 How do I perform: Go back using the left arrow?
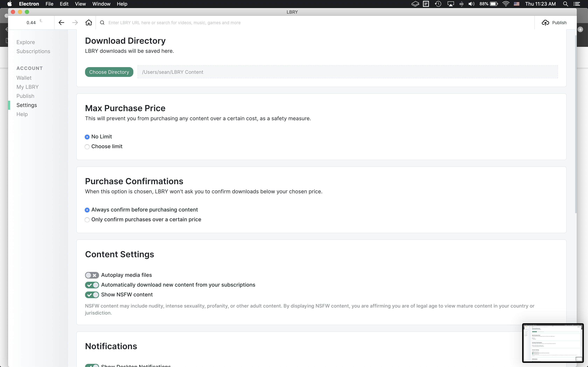(x=61, y=23)
